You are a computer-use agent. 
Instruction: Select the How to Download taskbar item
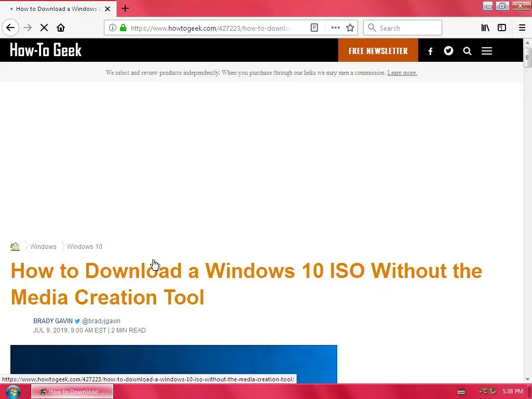pos(72,392)
